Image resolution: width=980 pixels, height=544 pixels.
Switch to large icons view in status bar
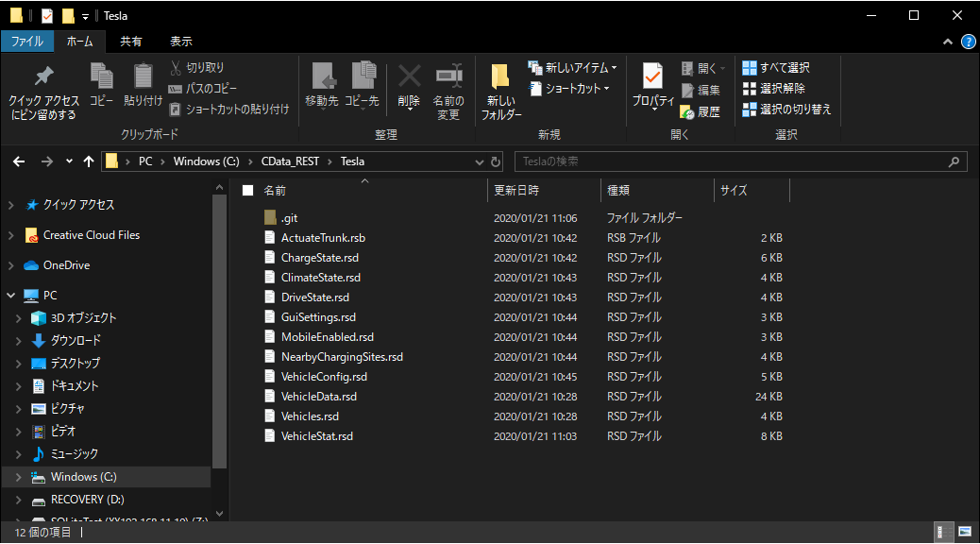click(964, 532)
